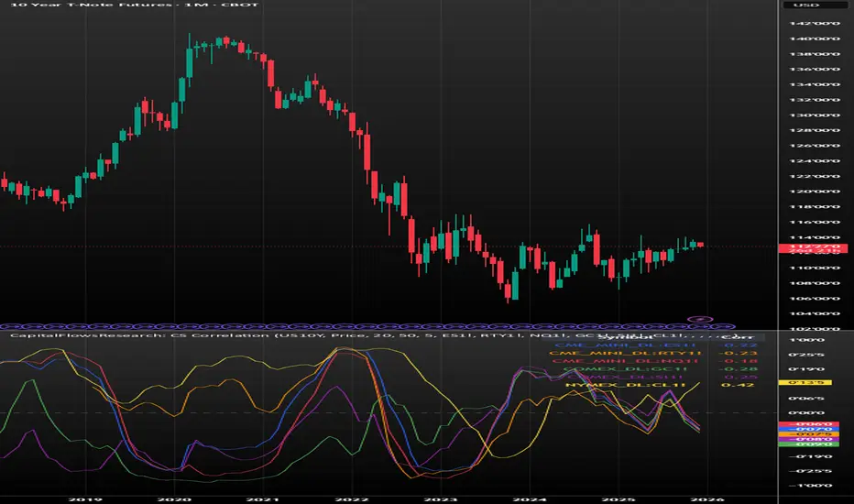854x504 pixels.
Task: Click the 10 Year T-Note Futures symbol title
Action: click(x=62, y=5)
